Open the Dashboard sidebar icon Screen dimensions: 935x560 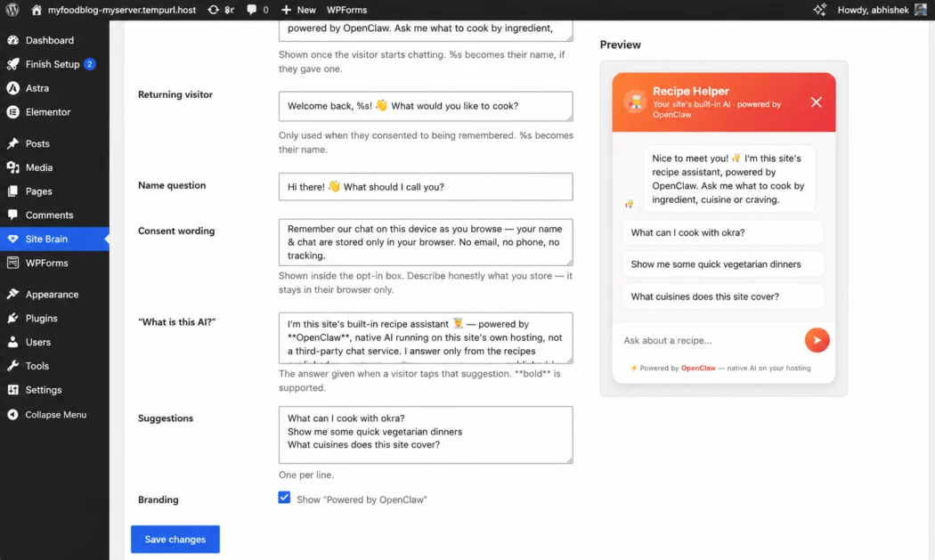click(x=12, y=40)
